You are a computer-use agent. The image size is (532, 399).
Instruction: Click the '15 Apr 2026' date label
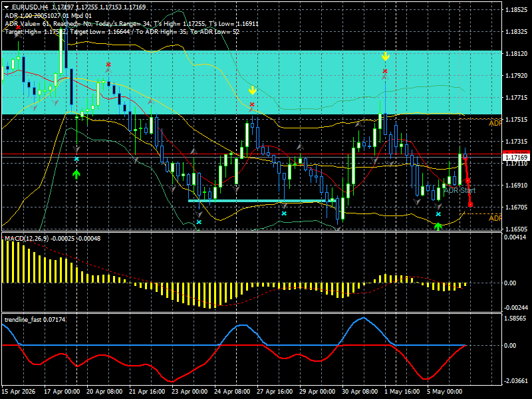(19, 392)
